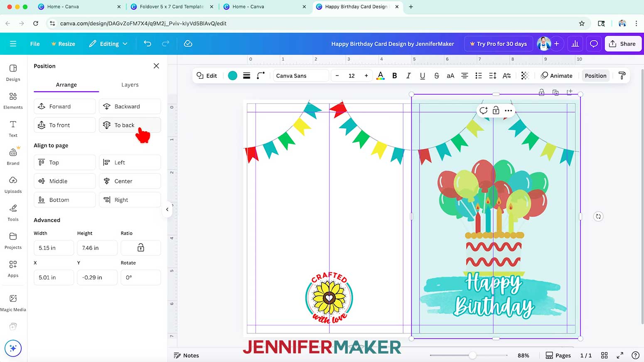Image resolution: width=644 pixels, height=362 pixels.
Task: Open the Text sidebar panel
Action: (x=13, y=129)
